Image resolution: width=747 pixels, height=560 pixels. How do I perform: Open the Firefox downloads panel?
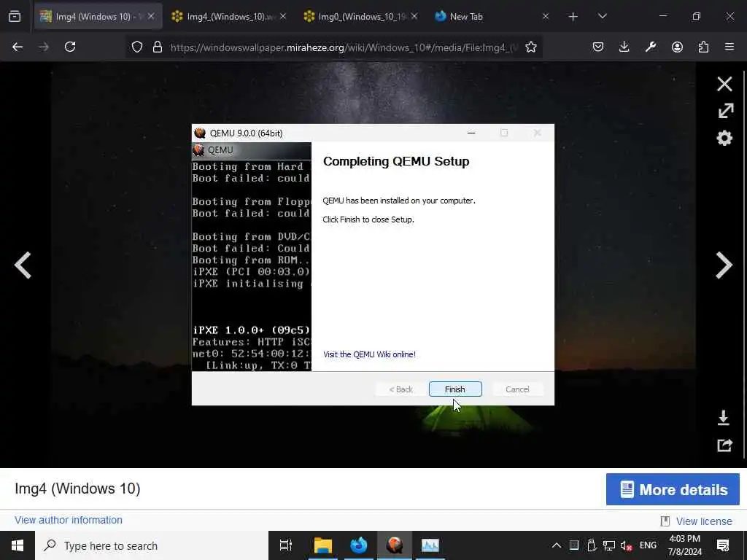624,47
